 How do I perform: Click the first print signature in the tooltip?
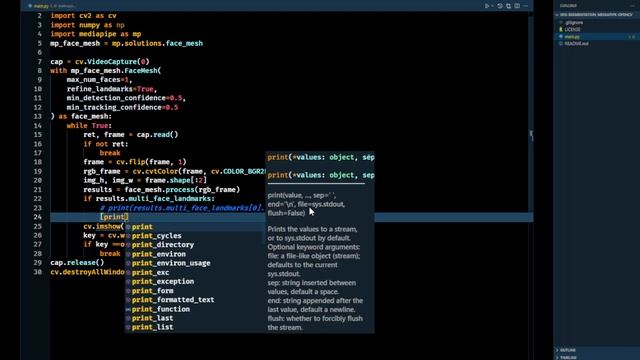point(321,157)
